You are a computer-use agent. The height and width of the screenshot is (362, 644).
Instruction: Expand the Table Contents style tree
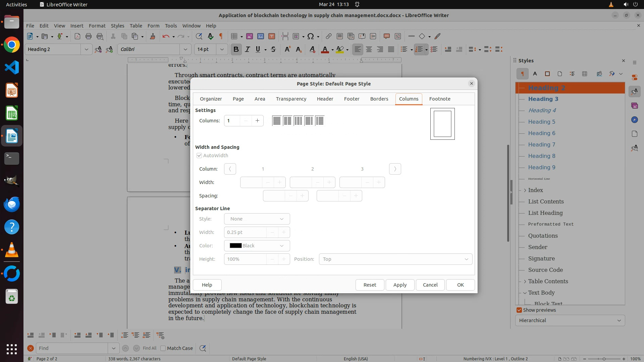tap(525, 282)
